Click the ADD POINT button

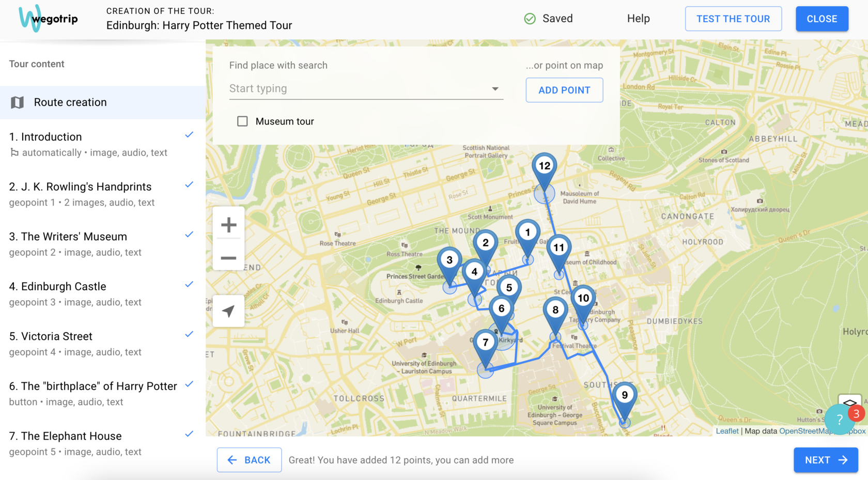coord(564,90)
